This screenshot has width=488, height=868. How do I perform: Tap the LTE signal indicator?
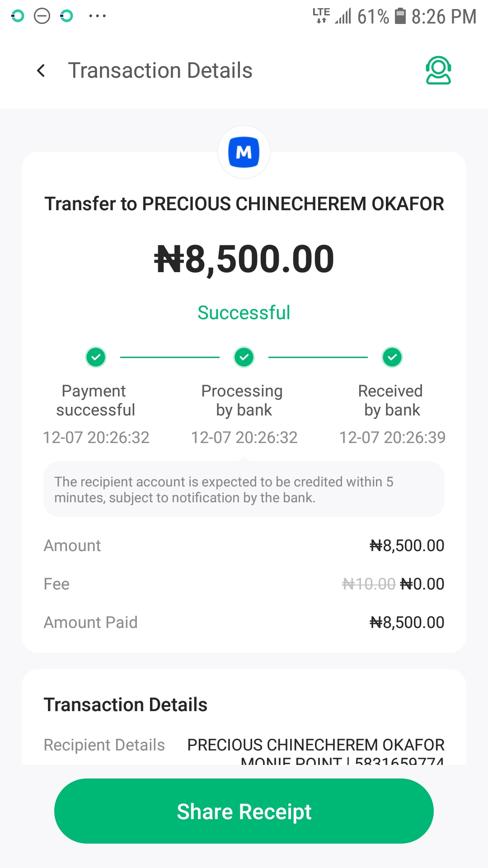click(x=321, y=15)
